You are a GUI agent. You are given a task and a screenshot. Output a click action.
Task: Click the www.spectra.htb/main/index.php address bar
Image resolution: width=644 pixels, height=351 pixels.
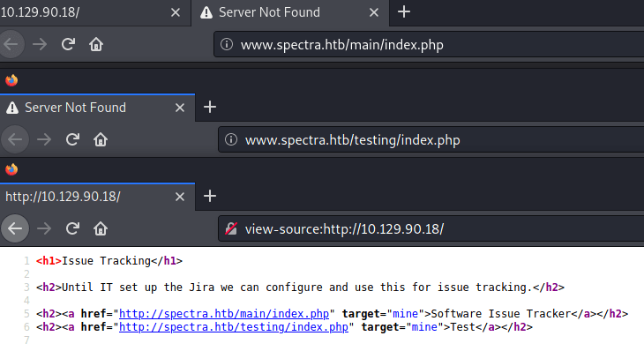[429, 44]
